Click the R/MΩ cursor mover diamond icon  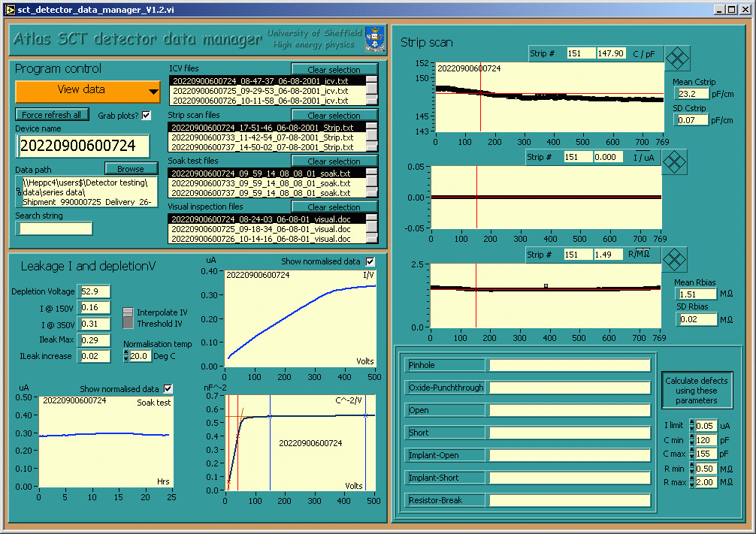tap(674, 259)
